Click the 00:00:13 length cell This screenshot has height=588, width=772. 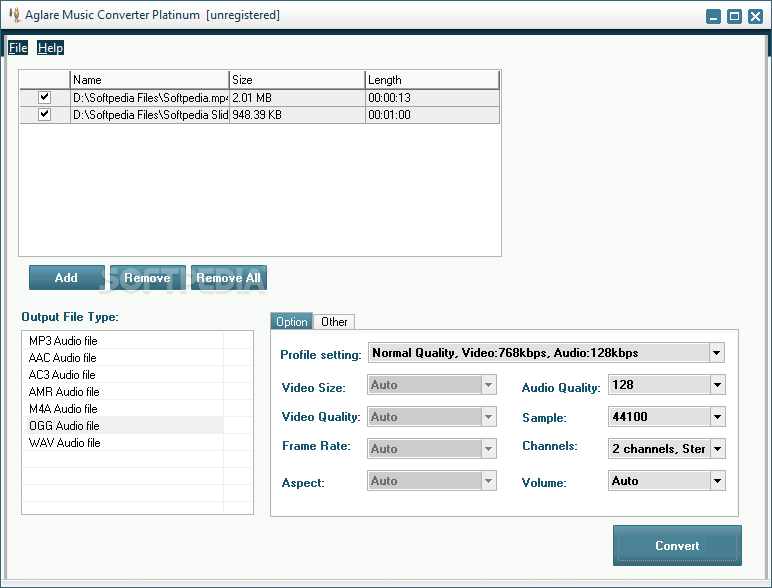432,98
